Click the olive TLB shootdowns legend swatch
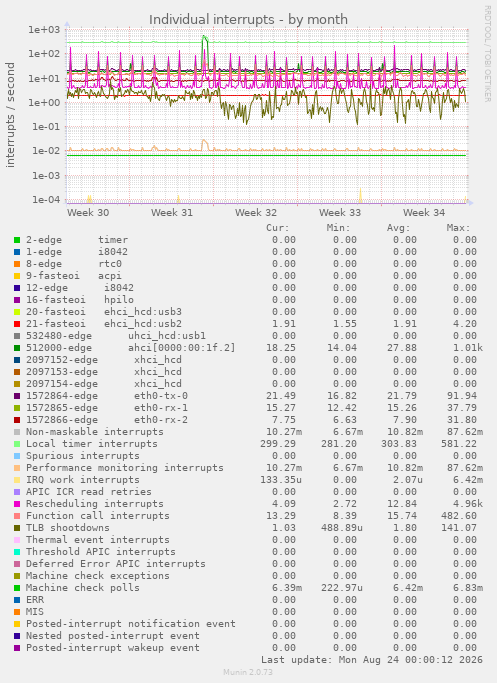 coord(17,528)
